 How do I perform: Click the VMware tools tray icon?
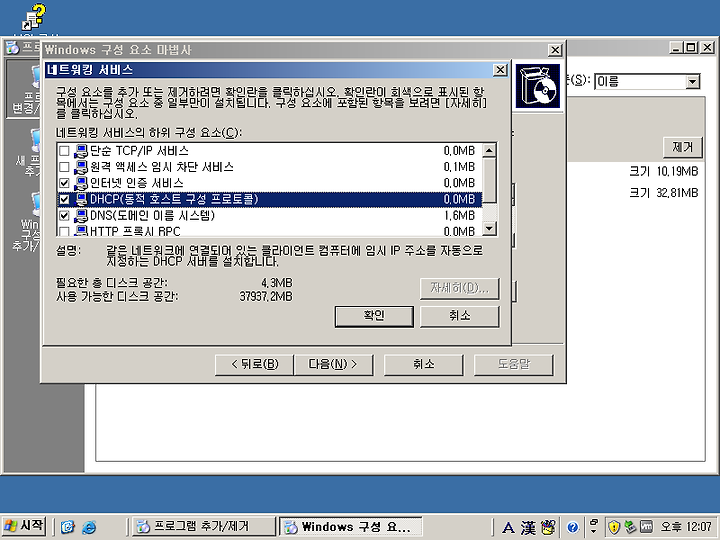coord(646,527)
